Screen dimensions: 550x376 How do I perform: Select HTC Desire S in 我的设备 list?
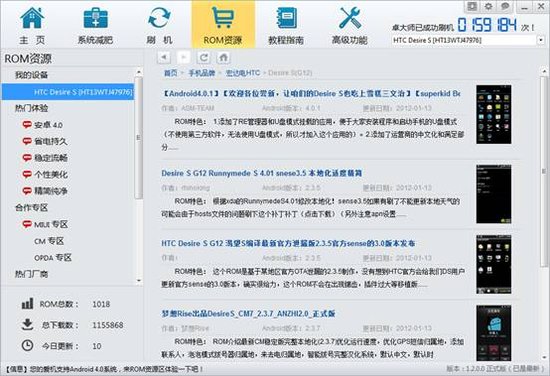coord(68,92)
